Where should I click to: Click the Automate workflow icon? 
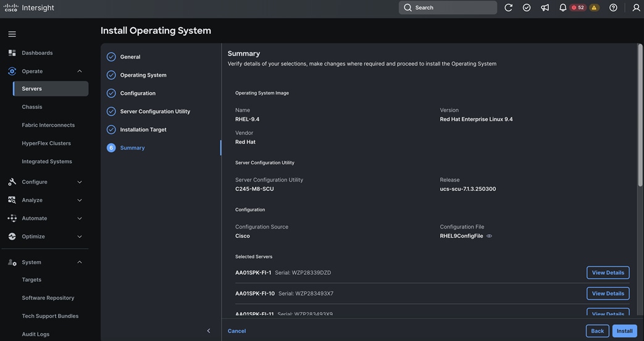[x=12, y=218]
